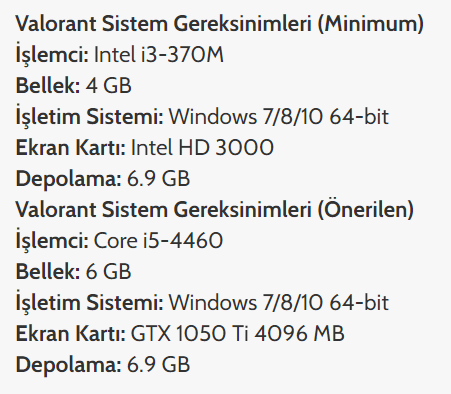Click the second Ekran Kartı label
This screenshot has width=451, height=394.
tap(71, 333)
